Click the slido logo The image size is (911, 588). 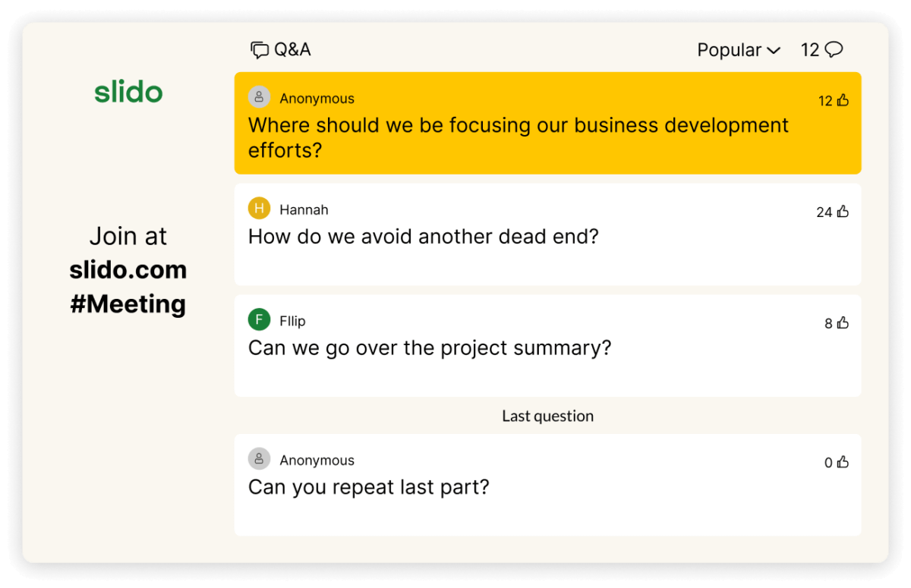pos(128,92)
